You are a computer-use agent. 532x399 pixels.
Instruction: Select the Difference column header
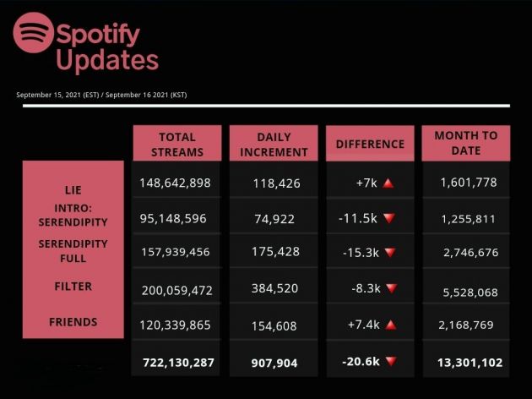click(370, 144)
